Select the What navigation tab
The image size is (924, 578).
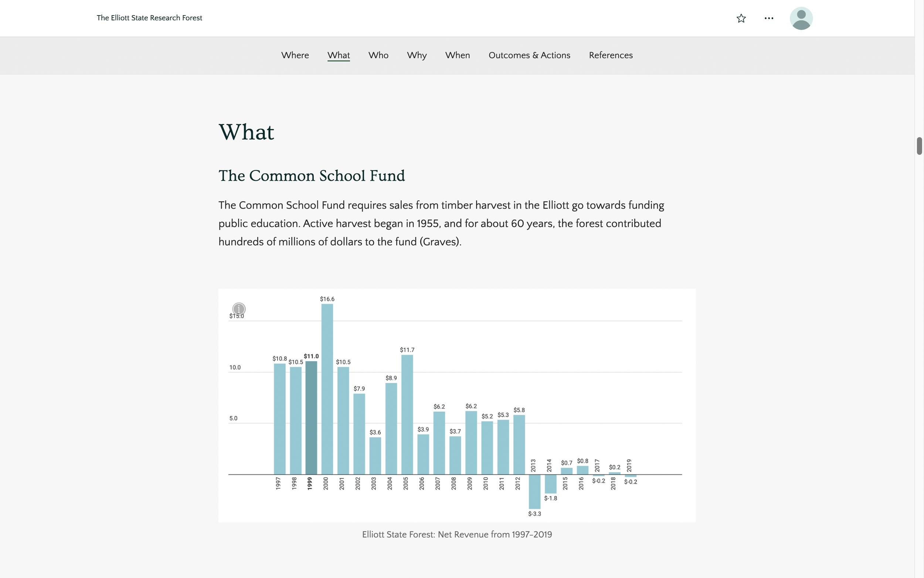click(339, 55)
